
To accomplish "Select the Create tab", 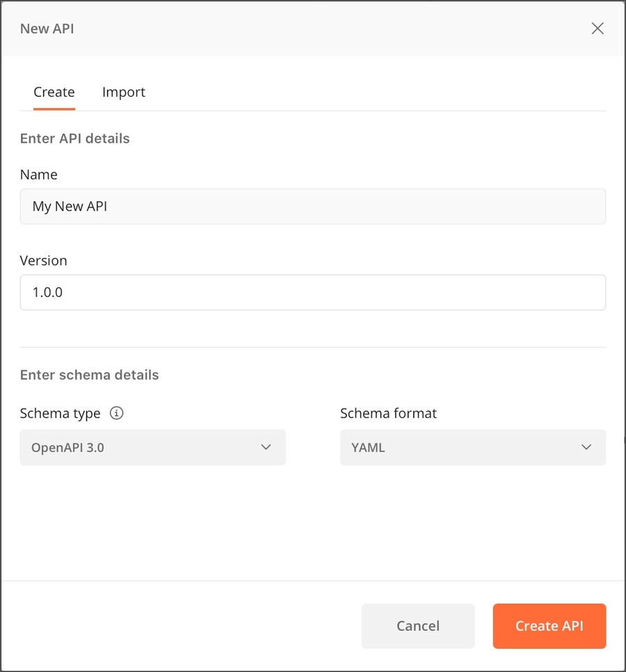I will [54, 92].
